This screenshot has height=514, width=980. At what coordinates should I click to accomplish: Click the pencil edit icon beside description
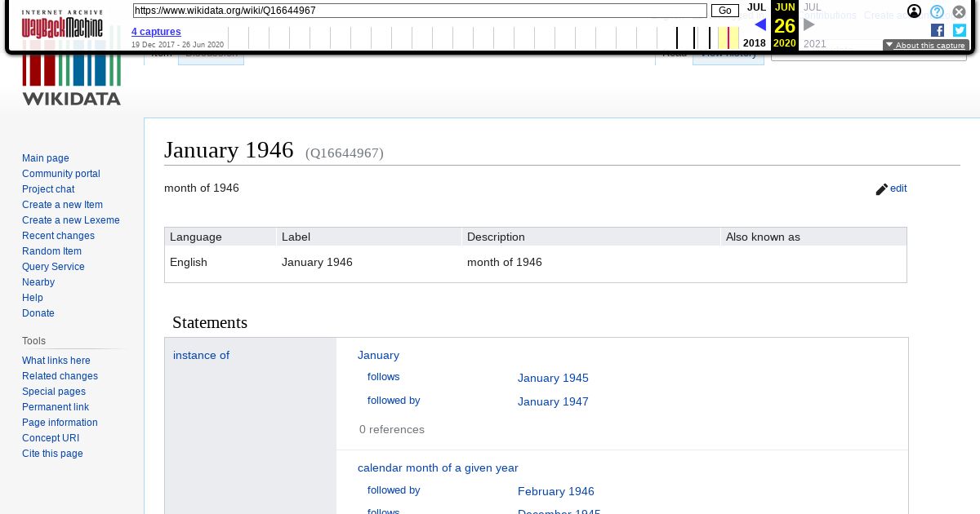[x=881, y=189]
